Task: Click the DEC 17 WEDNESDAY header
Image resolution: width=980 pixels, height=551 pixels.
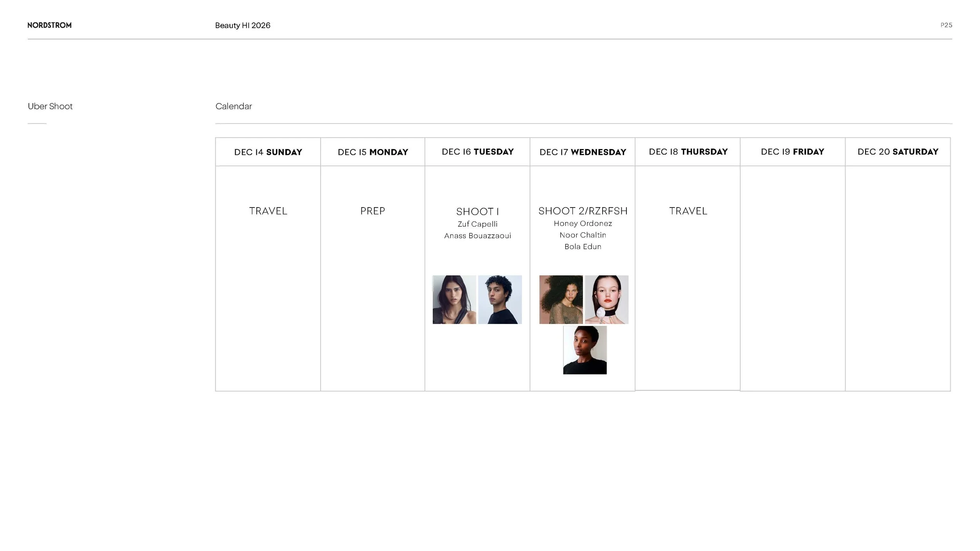Action: point(583,152)
